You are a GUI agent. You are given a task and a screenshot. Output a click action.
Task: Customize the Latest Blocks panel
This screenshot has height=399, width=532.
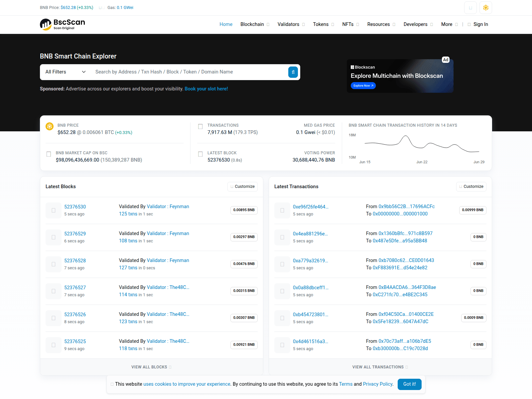tap(242, 187)
